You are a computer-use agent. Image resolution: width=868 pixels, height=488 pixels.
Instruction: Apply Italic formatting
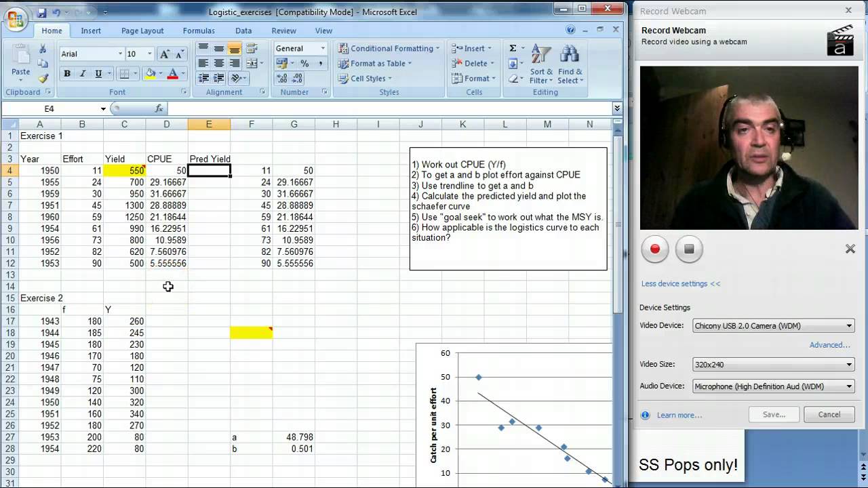coord(83,74)
